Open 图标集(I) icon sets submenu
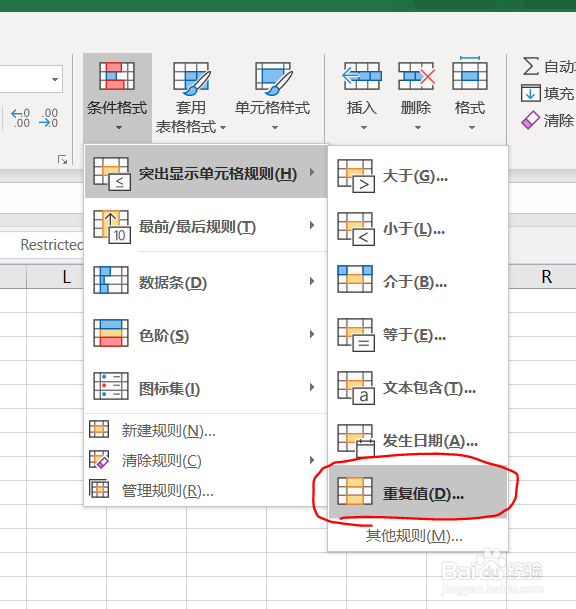Screen dimensions: 576x609 tap(206, 387)
